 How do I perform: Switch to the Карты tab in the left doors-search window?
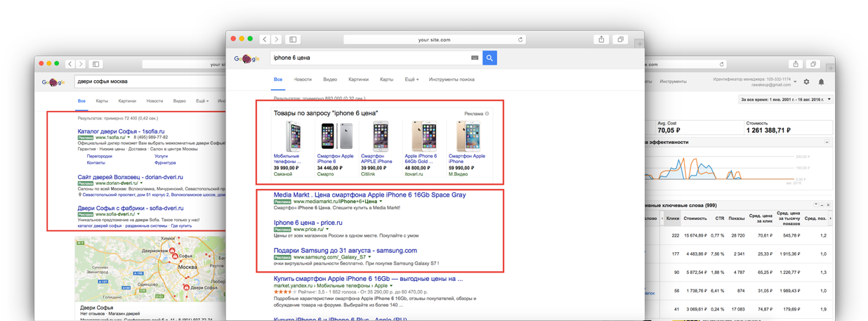(x=102, y=101)
